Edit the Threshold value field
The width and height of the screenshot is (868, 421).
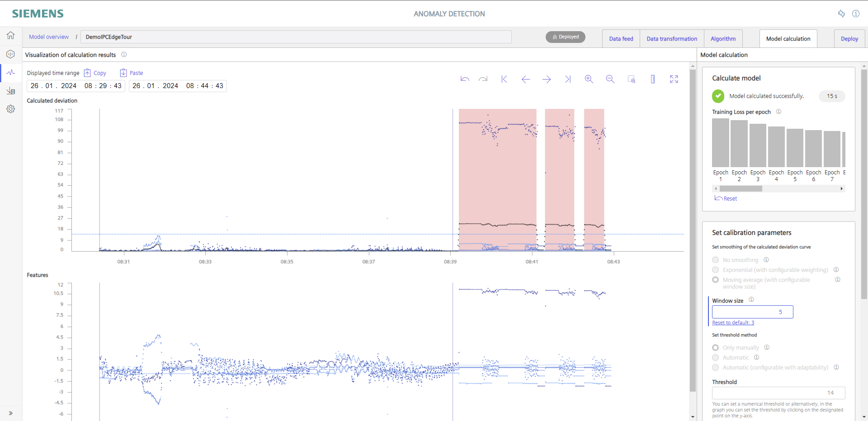click(778, 393)
